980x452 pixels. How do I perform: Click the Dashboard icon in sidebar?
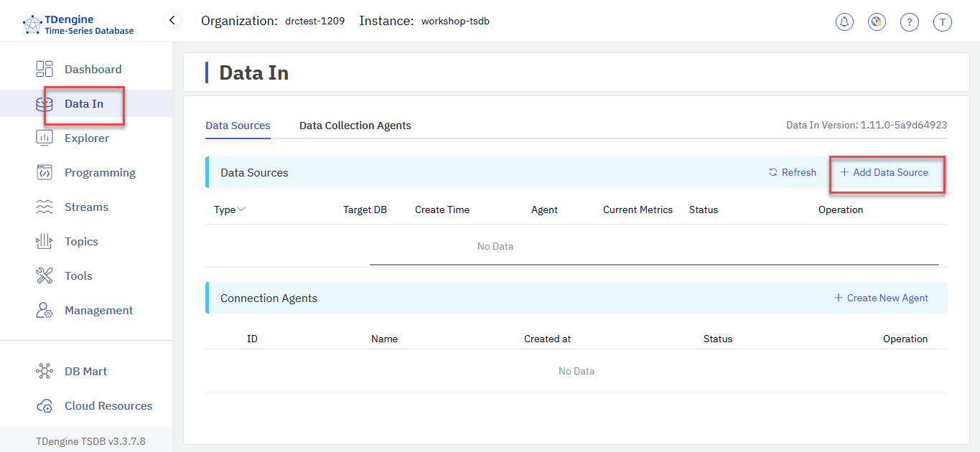45,69
